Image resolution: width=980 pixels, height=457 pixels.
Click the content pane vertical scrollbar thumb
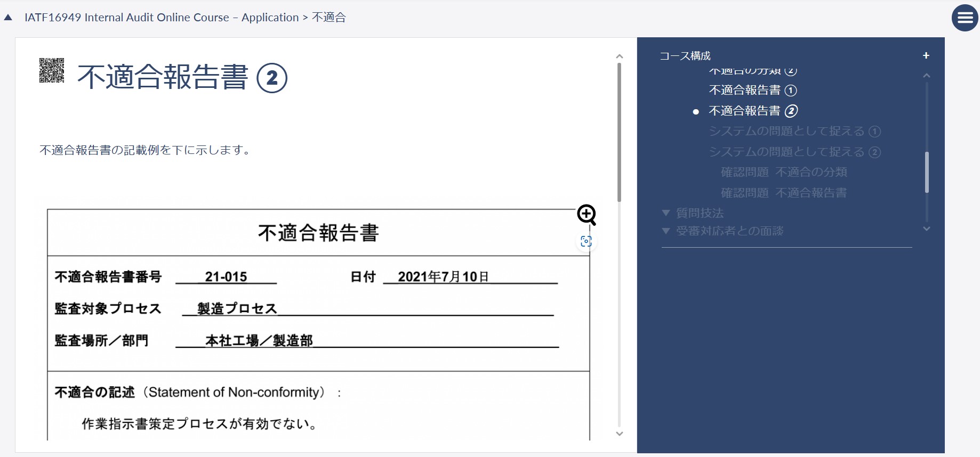619,132
